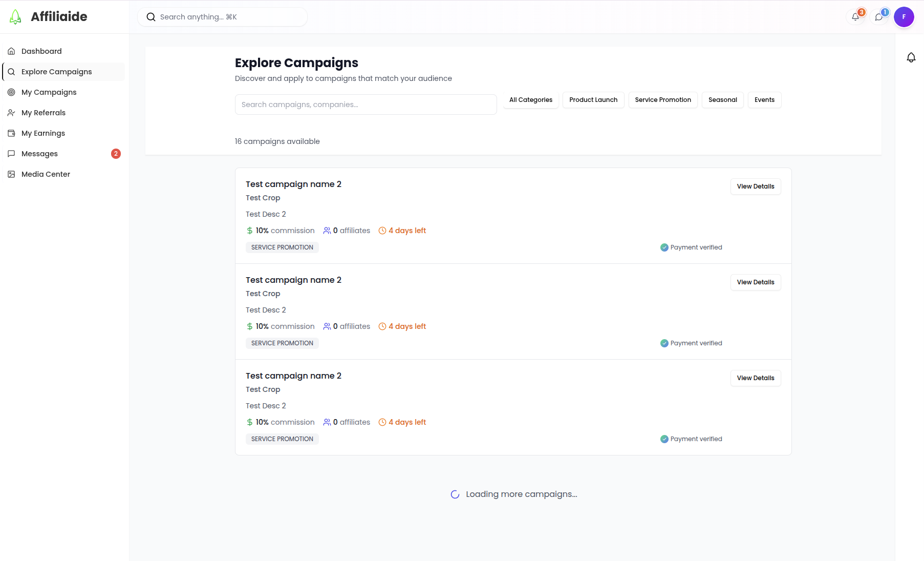Click the My Earnings wallet icon
Image resolution: width=924 pixels, height=561 pixels.
coord(11,133)
